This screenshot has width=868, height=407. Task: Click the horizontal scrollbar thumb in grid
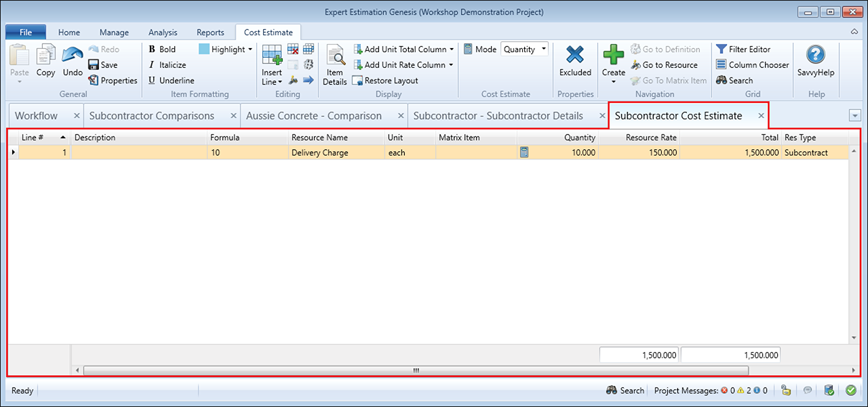416,370
